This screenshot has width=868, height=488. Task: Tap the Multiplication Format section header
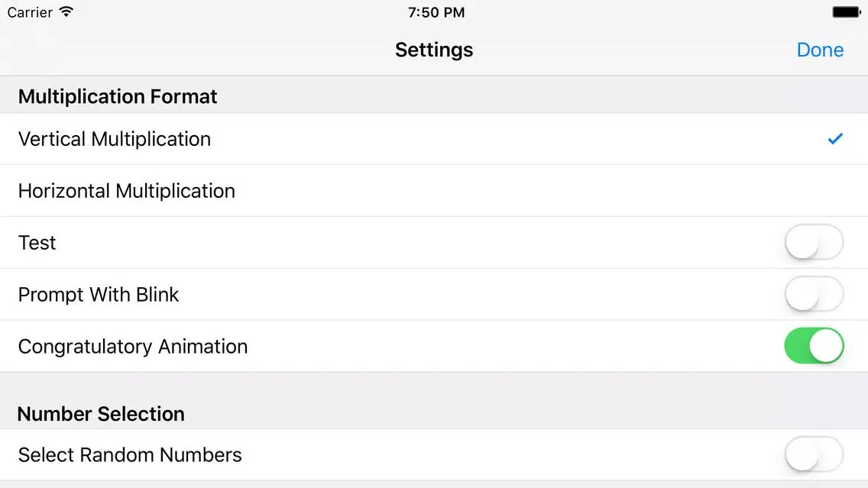pyautogui.click(x=118, y=96)
